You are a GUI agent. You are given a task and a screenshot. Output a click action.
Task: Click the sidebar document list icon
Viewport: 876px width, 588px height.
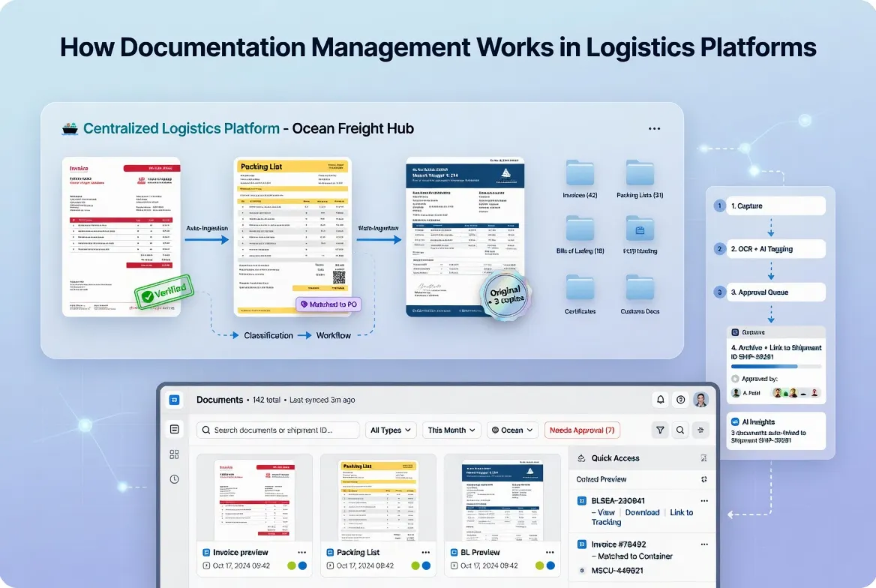coord(174,427)
